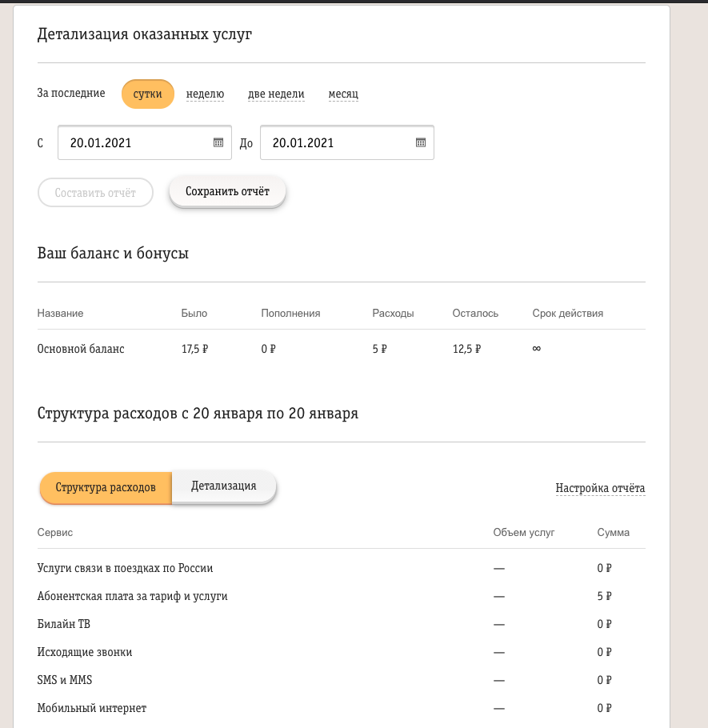Click the end date input field

(x=347, y=142)
